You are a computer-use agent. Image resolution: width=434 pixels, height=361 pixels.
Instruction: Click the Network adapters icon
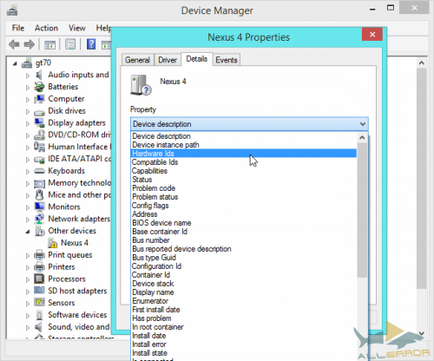39,219
